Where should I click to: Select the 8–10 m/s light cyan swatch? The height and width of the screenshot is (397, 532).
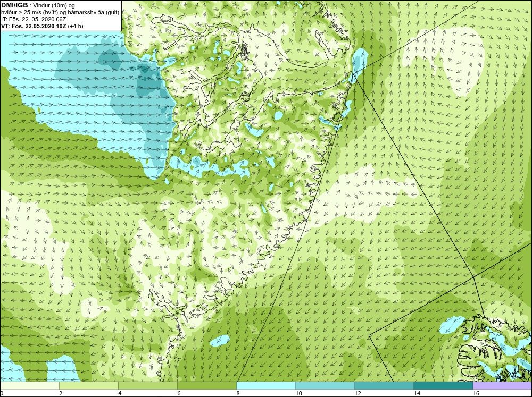(x=265, y=385)
